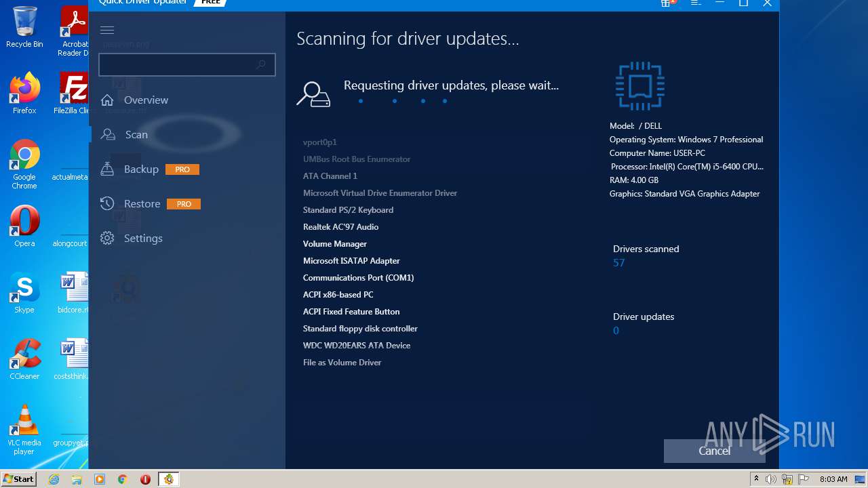Image resolution: width=868 pixels, height=488 pixels.
Task: Open the Overview section
Action: pos(146,100)
